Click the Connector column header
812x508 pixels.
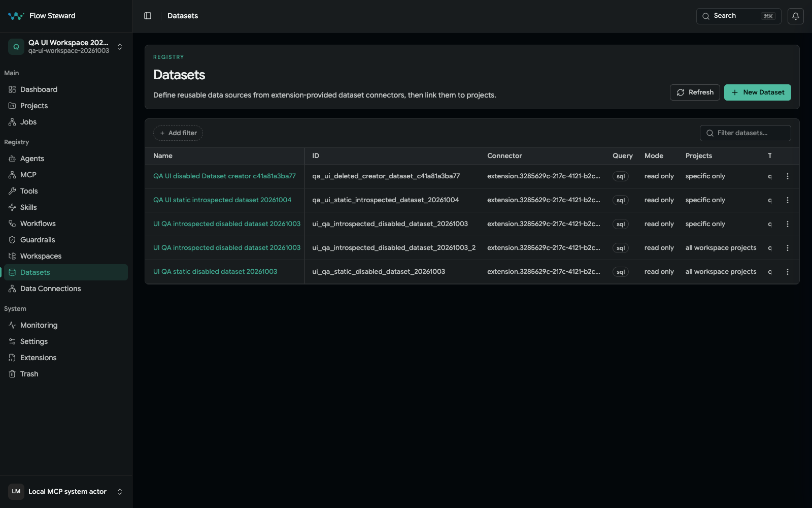click(x=504, y=156)
